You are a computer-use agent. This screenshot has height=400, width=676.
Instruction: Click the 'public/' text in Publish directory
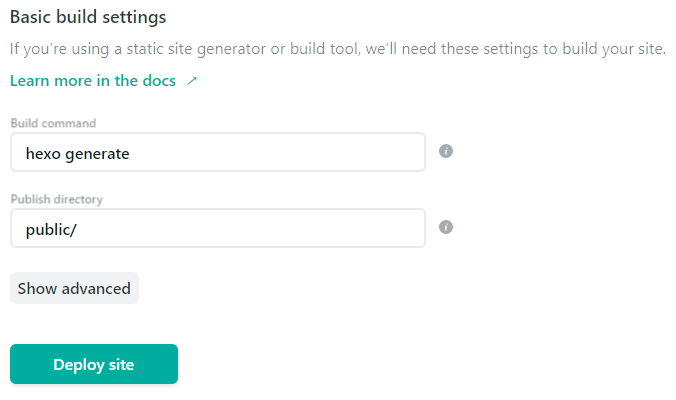point(50,228)
